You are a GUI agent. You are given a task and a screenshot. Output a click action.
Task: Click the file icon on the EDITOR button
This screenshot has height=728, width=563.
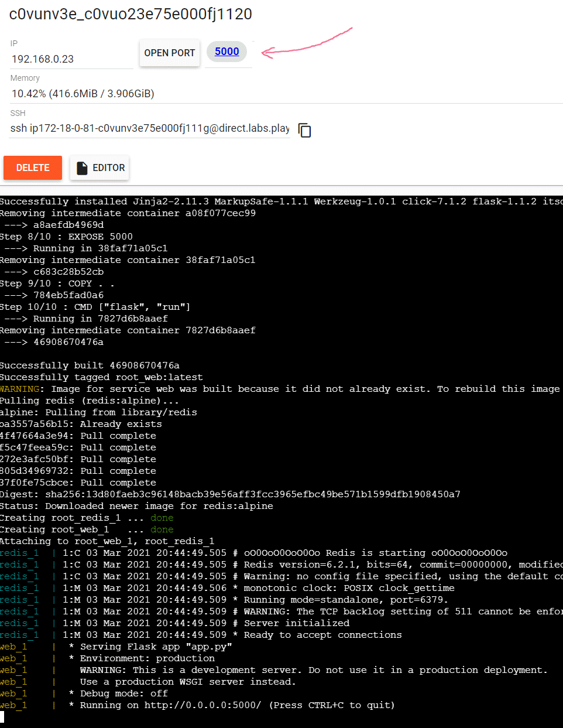[83, 168]
